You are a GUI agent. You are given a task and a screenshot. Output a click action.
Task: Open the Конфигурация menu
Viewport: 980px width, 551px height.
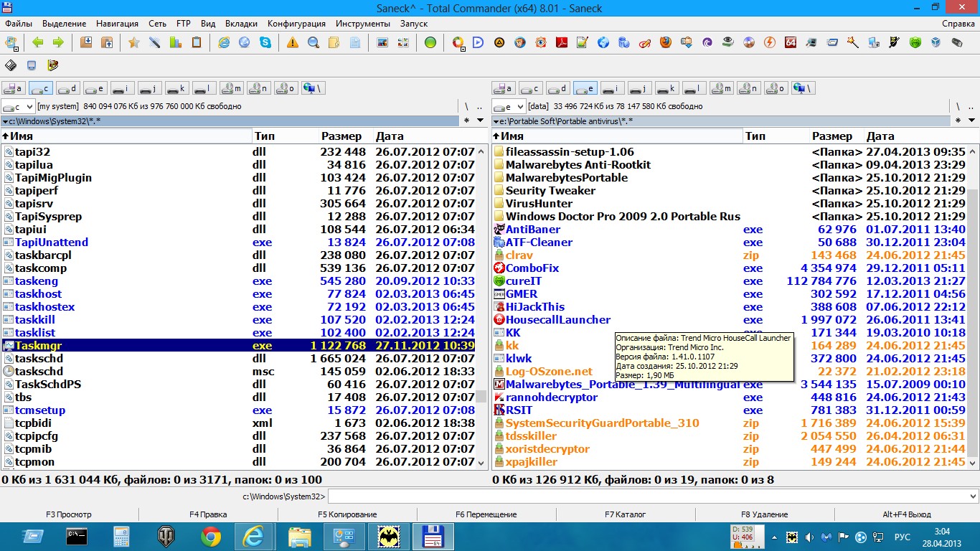point(296,24)
